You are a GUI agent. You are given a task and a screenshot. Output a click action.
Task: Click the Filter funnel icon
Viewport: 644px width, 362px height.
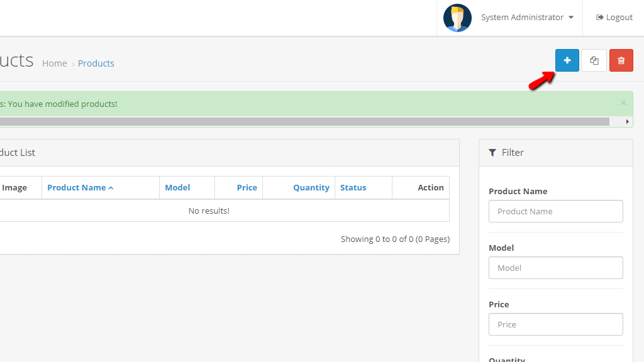tap(493, 153)
